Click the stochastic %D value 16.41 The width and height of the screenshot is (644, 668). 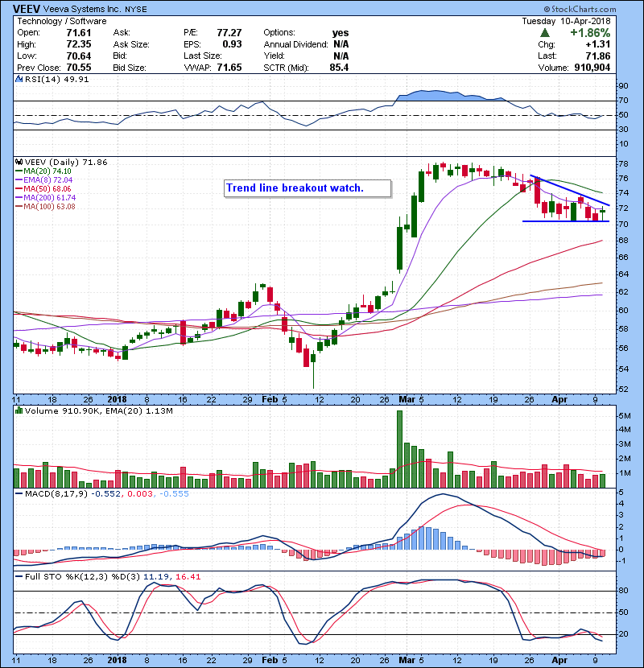(x=188, y=576)
